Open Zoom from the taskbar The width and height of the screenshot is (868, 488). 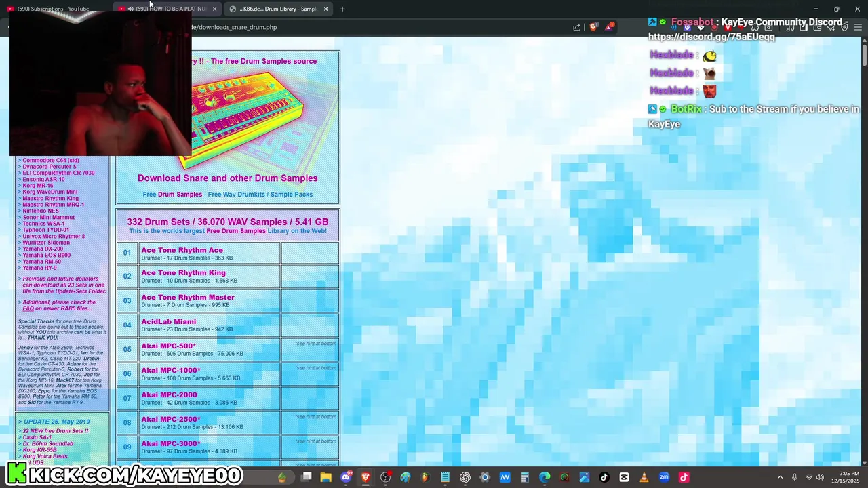click(x=664, y=477)
